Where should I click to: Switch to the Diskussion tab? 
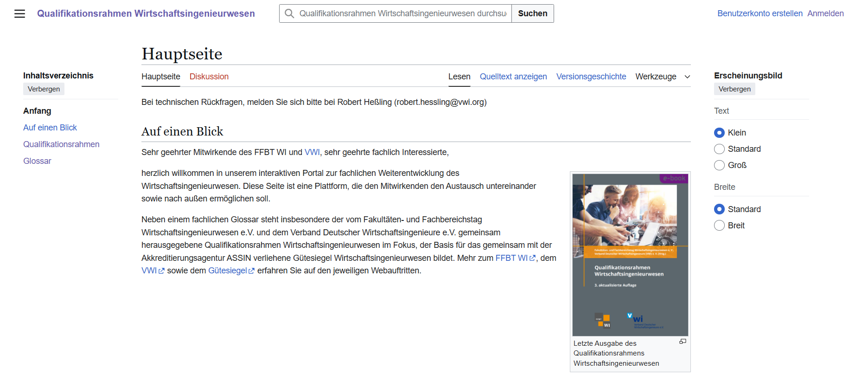[x=209, y=77]
